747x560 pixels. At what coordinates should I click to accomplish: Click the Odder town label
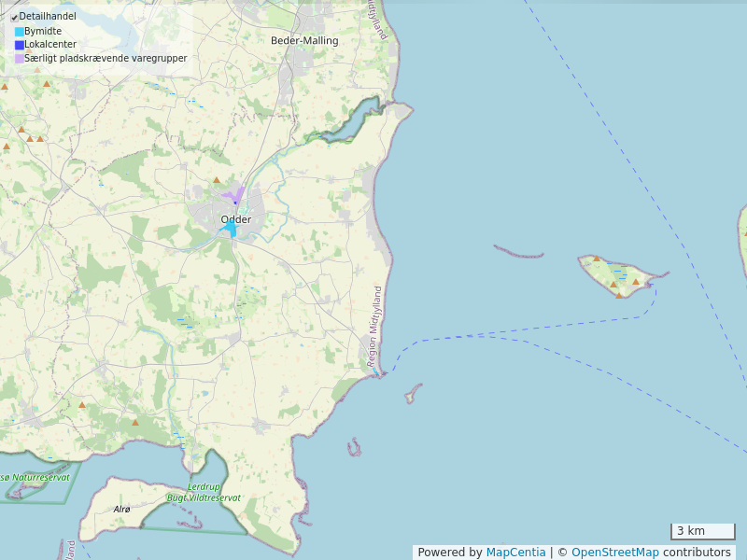pyautogui.click(x=235, y=219)
